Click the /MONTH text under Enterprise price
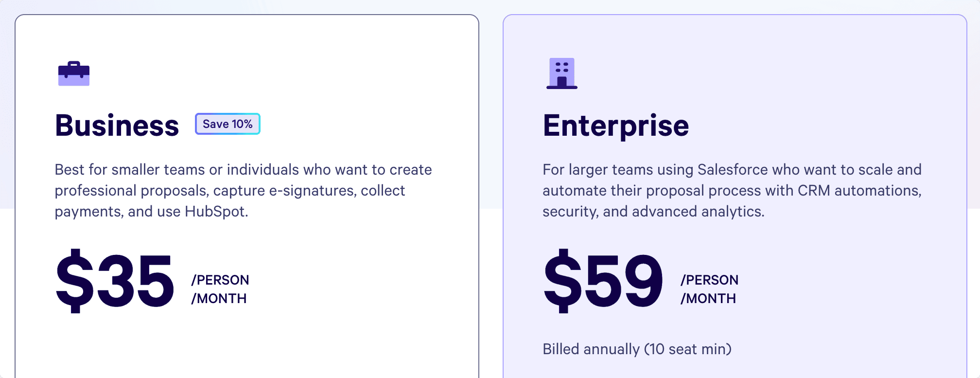Viewport: 980px width, 378px height. pos(708,298)
